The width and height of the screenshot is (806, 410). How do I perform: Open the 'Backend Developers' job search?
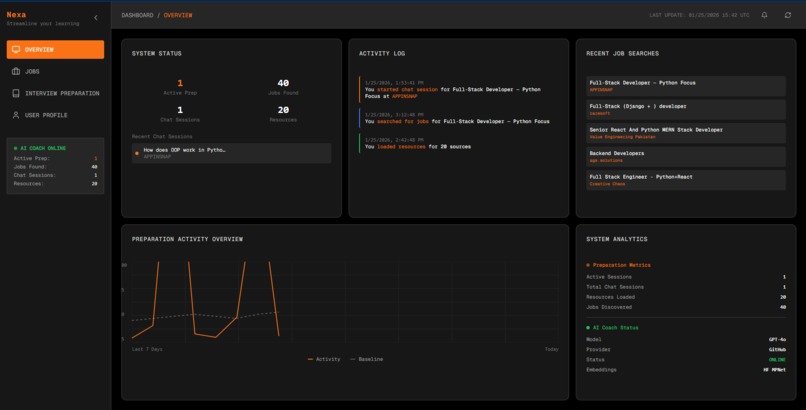(686, 157)
